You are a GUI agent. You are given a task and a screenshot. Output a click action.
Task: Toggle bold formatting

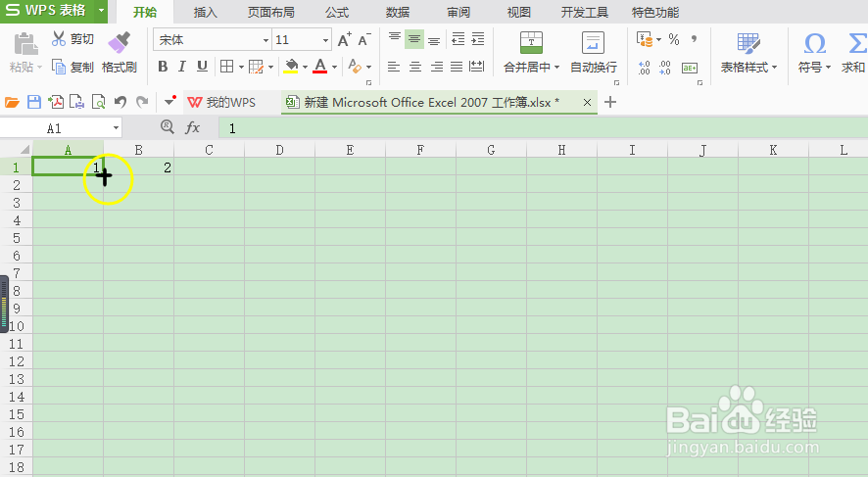tap(163, 67)
